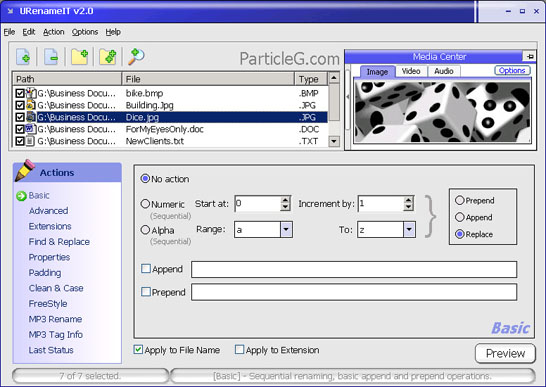The image size is (546, 387).
Task: Uncheck the NewClients.txt row checkbox
Action: pos(20,141)
